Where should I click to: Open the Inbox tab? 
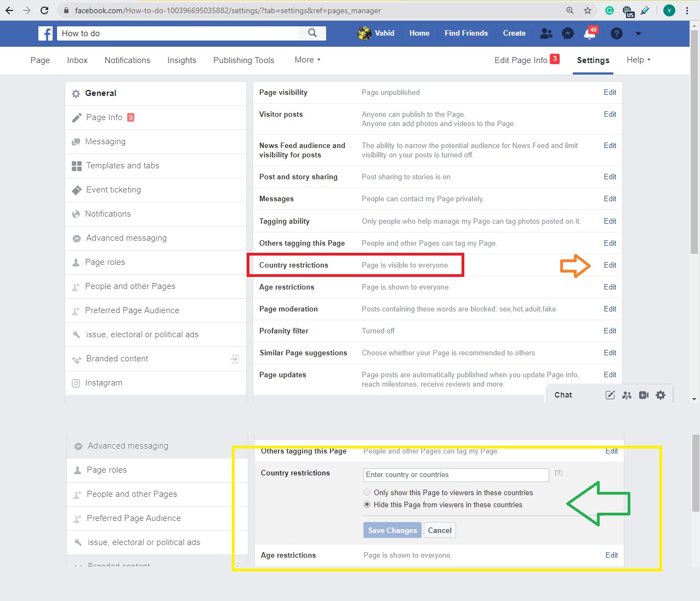click(77, 60)
